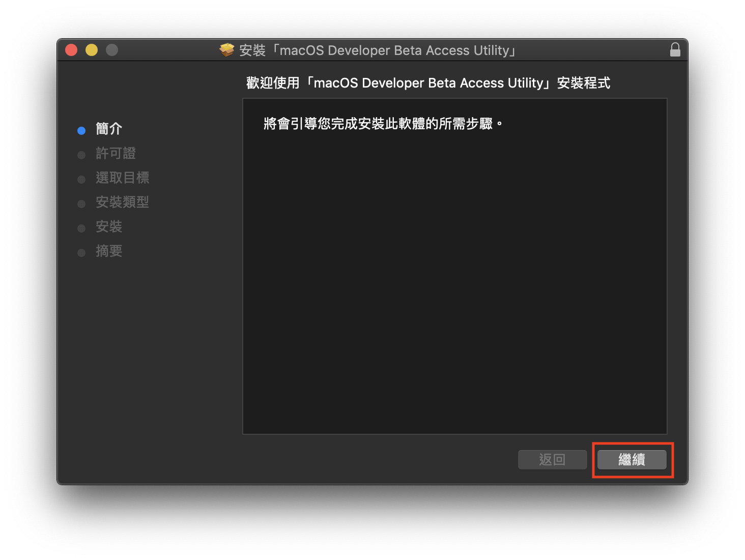Click the 返回 (Go Back) button
Viewport: 745px width, 560px height.
[x=552, y=460]
